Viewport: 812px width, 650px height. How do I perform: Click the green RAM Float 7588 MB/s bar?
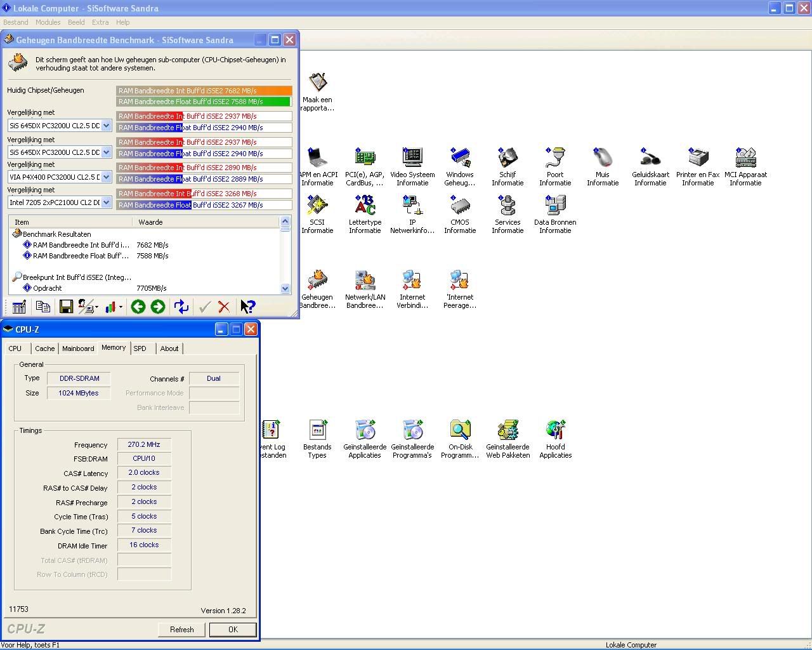[204, 102]
